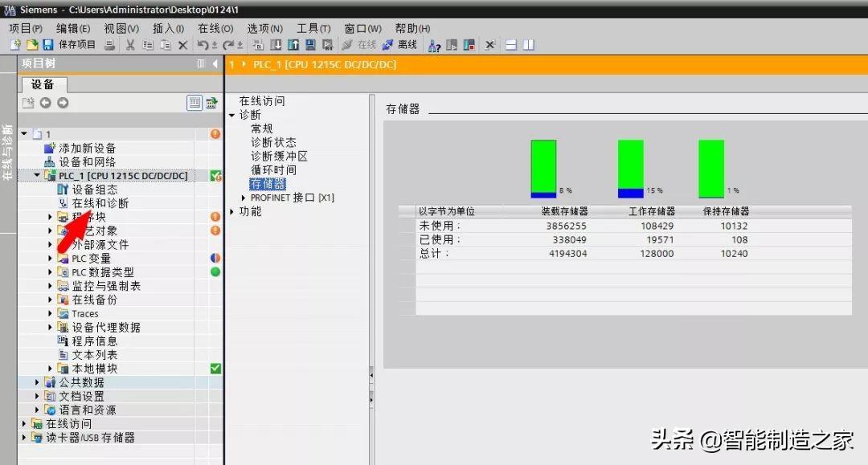
Task: Expand the Traces folder
Action: (50, 313)
